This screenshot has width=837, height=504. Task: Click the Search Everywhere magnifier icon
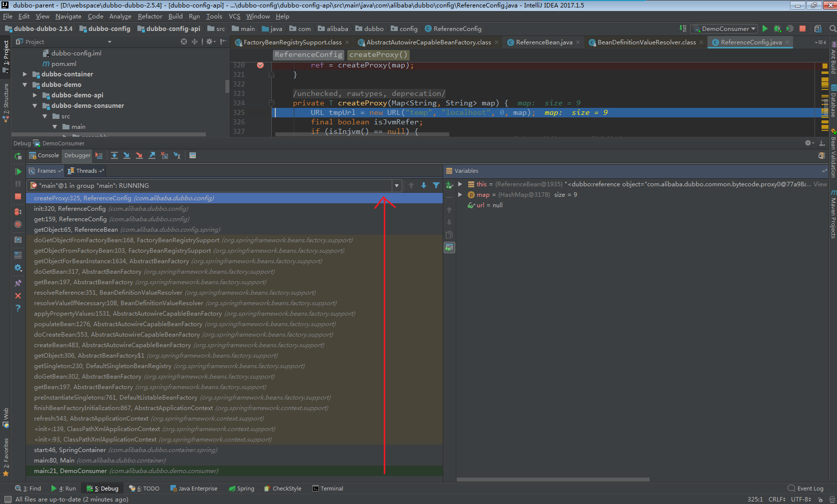(833, 28)
